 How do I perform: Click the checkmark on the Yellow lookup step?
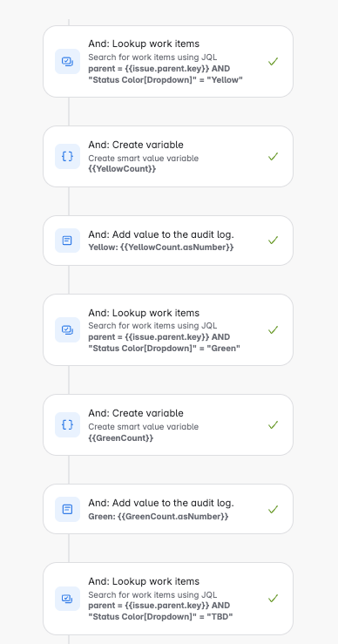[x=274, y=62]
